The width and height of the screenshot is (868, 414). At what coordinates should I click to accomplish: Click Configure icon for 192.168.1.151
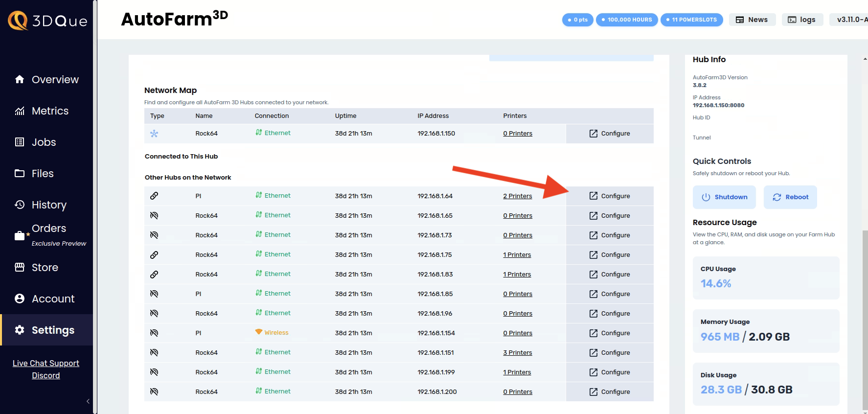coord(594,352)
